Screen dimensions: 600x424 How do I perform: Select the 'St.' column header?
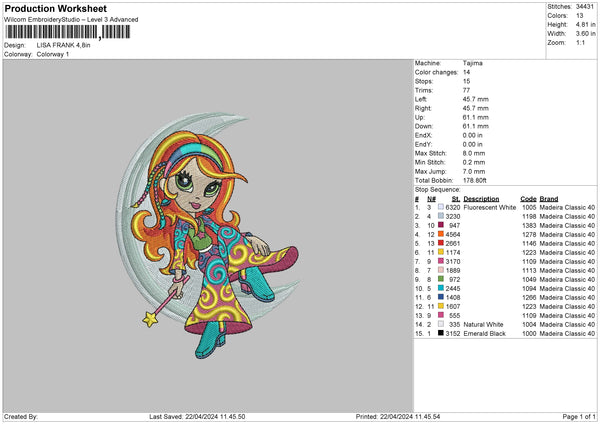456,199
